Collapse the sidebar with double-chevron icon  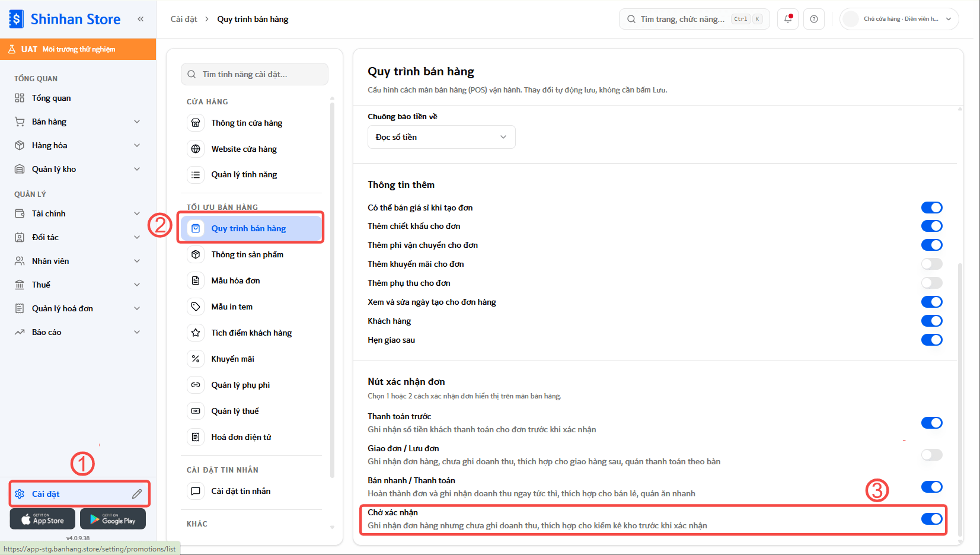coord(141,19)
